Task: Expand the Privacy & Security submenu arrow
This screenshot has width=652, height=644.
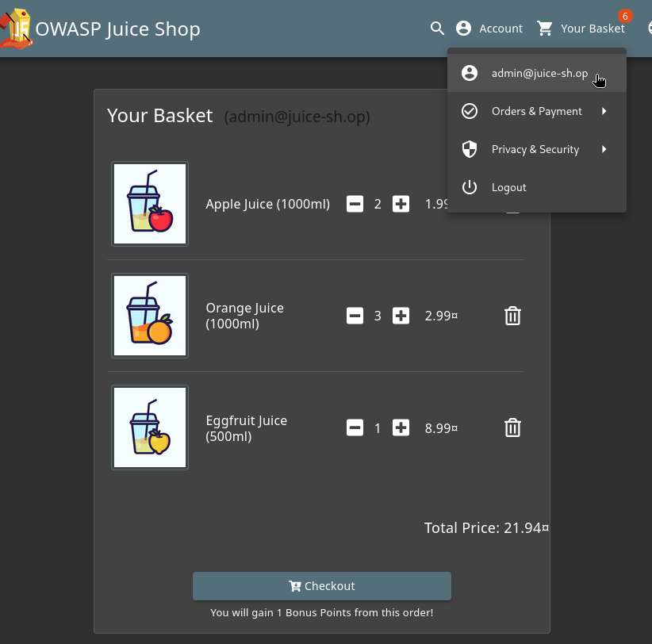Action: 604,149
